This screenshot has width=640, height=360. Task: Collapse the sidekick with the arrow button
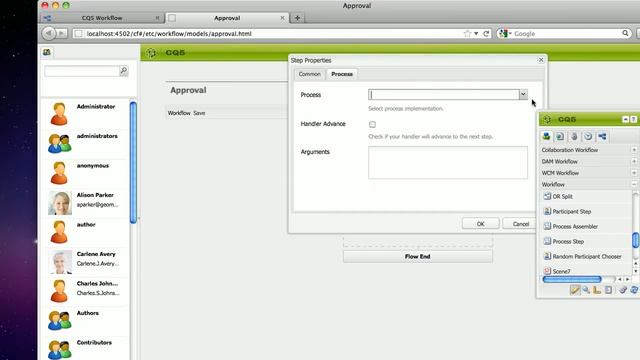625,119
